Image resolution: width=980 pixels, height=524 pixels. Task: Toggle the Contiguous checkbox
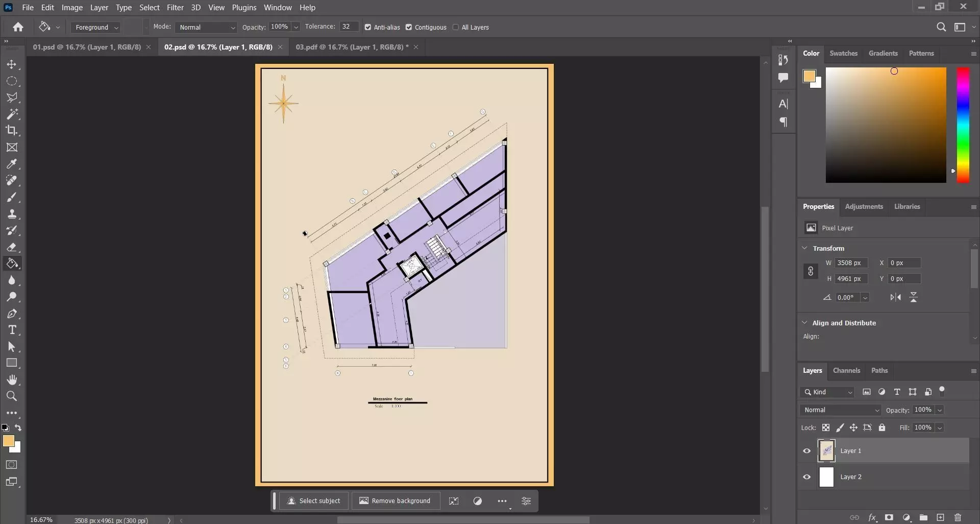408,27
